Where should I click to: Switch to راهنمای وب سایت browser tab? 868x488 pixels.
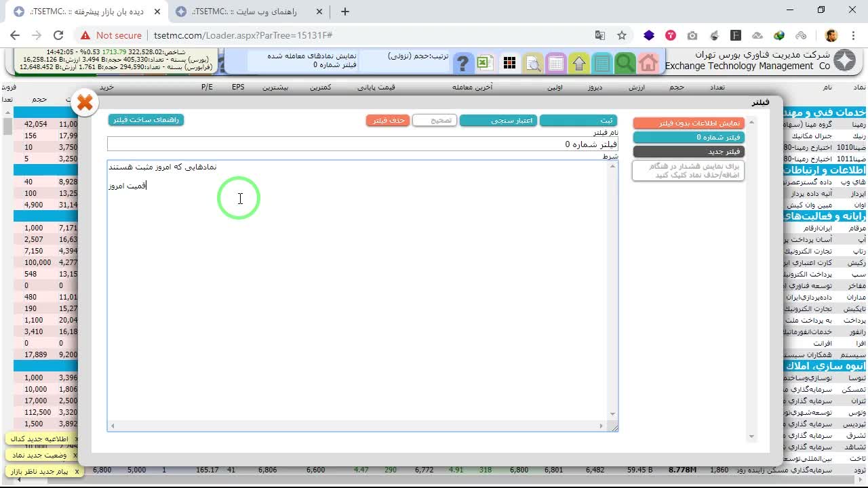tap(247, 12)
